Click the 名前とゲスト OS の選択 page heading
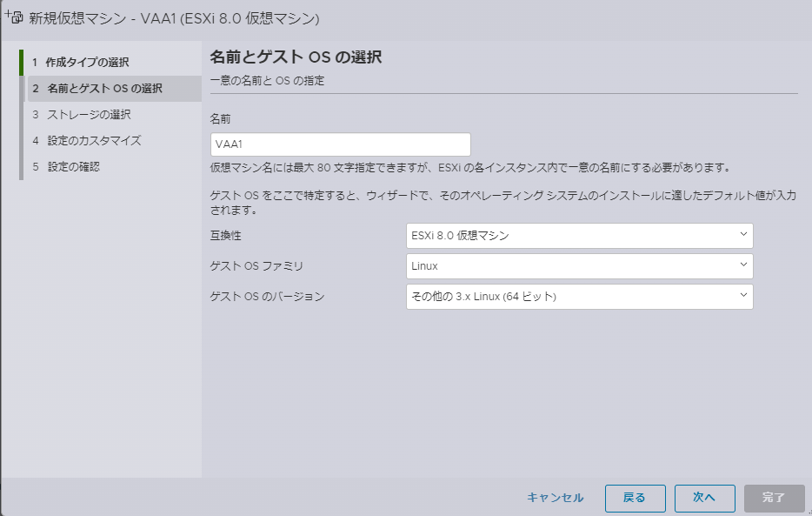 click(x=296, y=58)
